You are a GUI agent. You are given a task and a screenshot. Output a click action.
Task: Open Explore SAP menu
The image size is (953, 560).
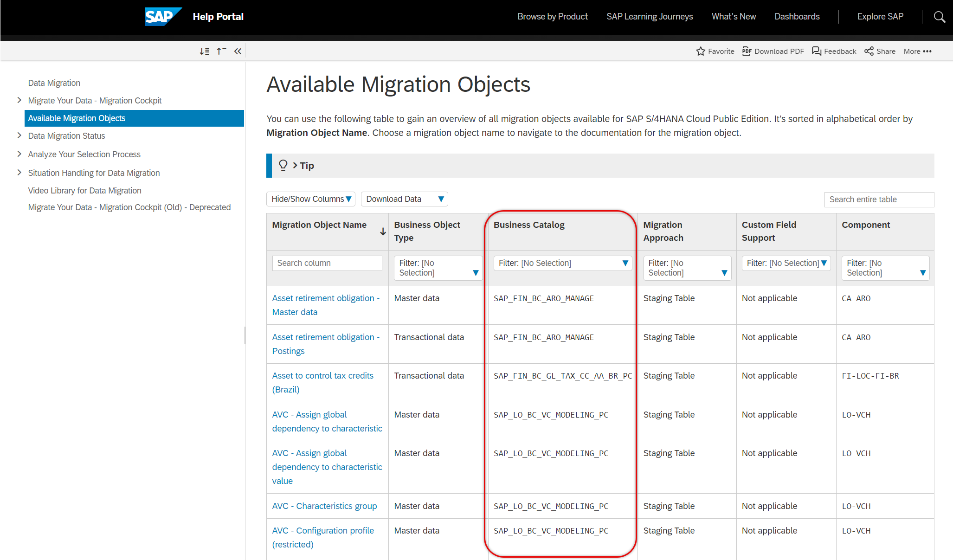(x=880, y=17)
